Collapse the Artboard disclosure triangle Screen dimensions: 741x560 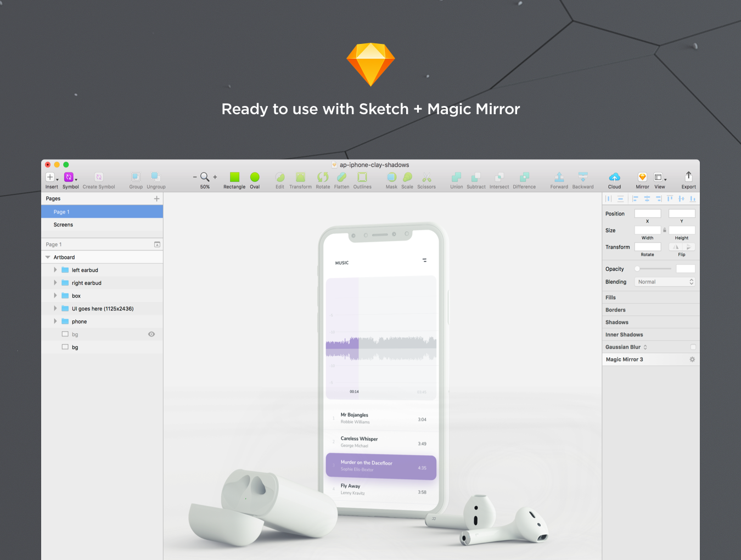[x=48, y=257]
